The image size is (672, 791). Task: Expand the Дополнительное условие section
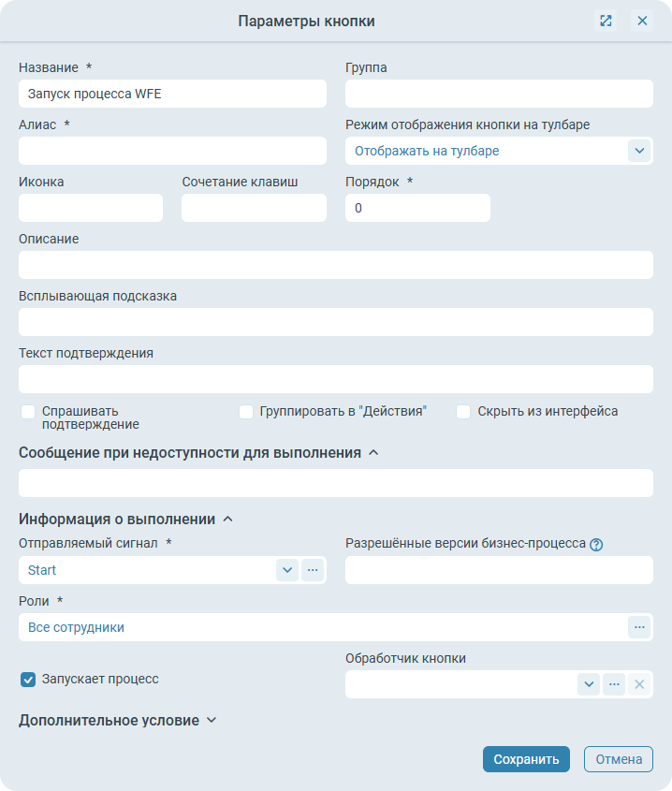pos(212,721)
